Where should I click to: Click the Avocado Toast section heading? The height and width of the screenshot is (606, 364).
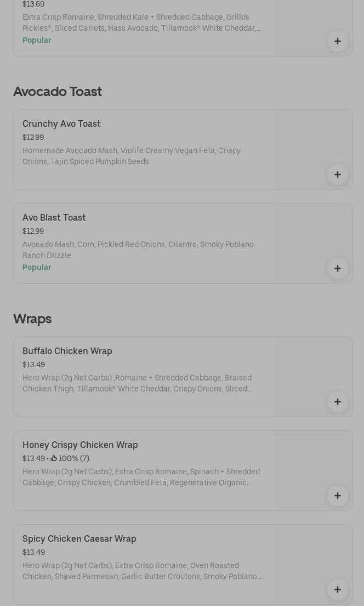tap(58, 91)
